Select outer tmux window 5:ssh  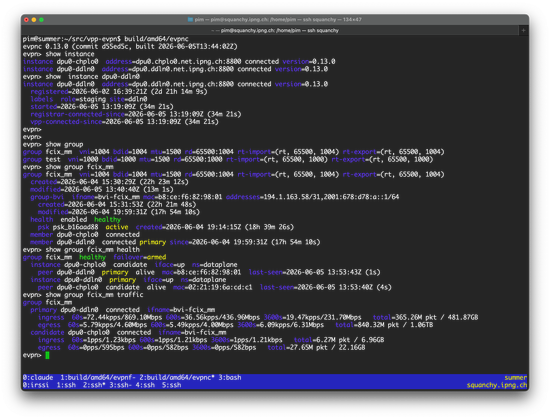point(172,385)
